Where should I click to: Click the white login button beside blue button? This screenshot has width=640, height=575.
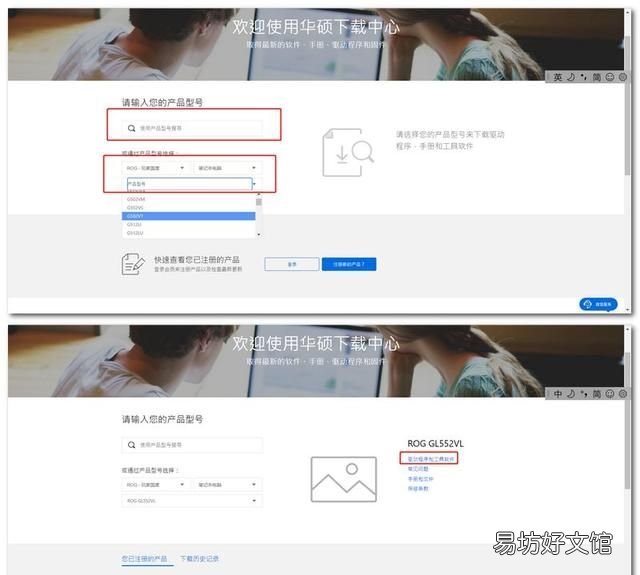click(x=292, y=264)
